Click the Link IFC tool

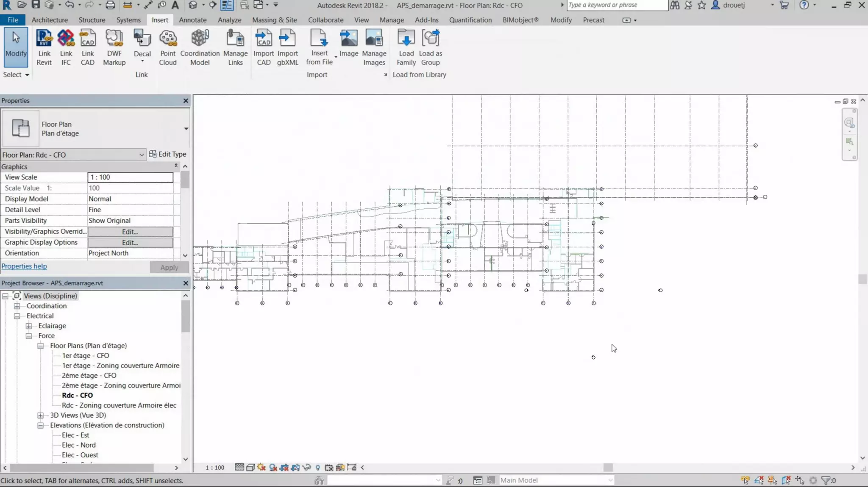click(66, 47)
